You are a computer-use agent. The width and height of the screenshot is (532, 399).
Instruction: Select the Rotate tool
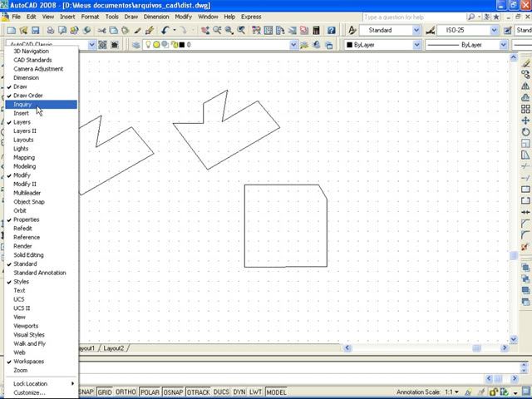[x=525, y=132]
